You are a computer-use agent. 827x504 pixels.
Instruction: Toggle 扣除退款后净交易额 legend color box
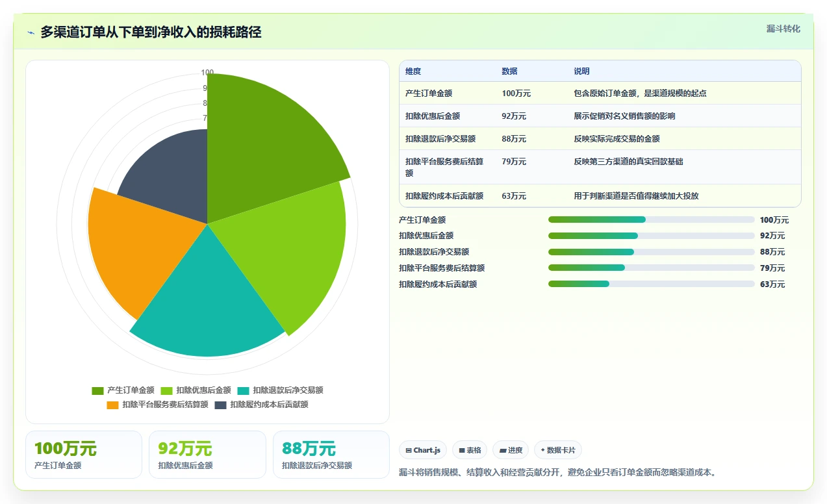(x=243, y=390)
